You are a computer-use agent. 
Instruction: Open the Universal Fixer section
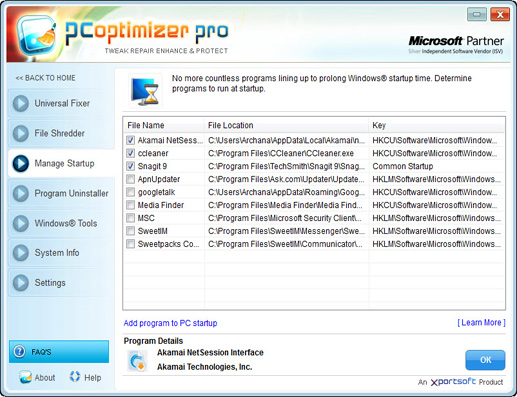coord(61,103)
